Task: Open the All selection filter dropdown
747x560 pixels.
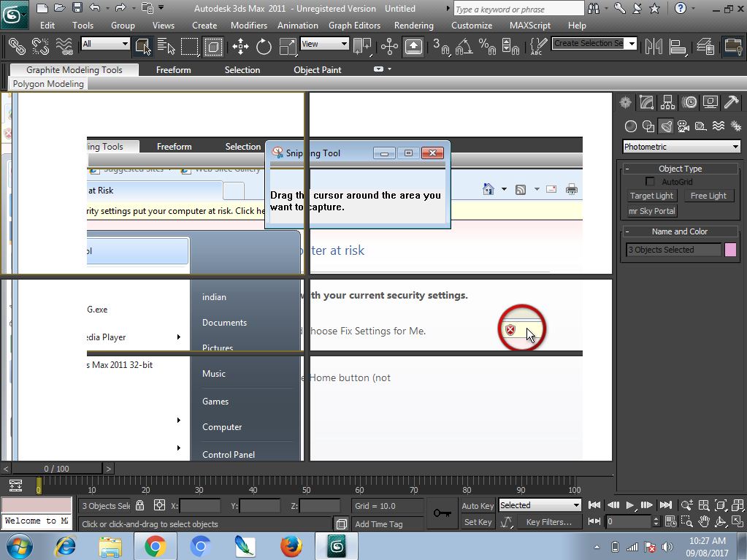Action: pyautogui.click(x=105, y=44)
